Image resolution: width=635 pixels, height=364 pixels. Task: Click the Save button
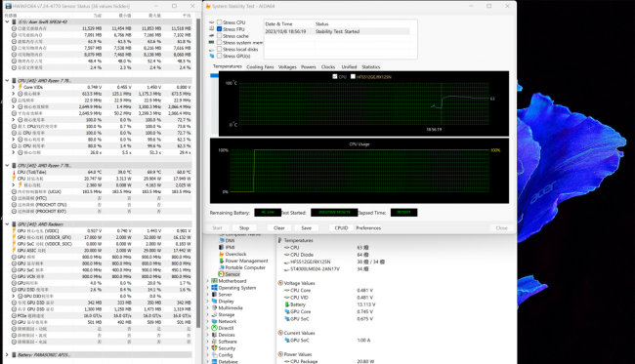307,228
